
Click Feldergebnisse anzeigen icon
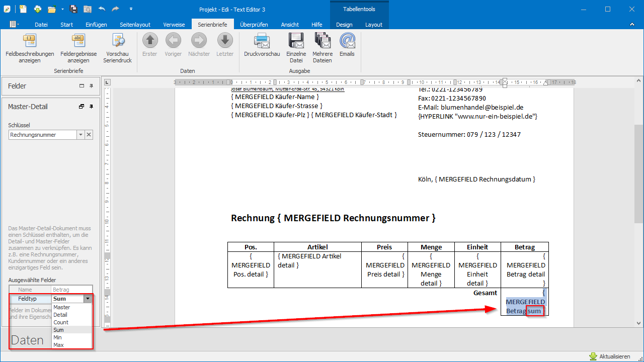[78, 41]
